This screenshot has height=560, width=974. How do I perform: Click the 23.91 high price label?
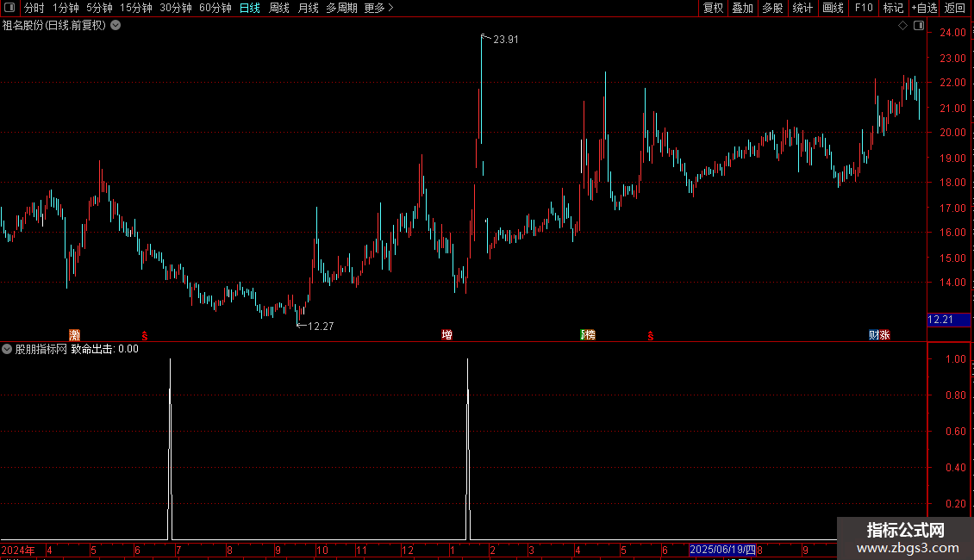pos(506,40)
